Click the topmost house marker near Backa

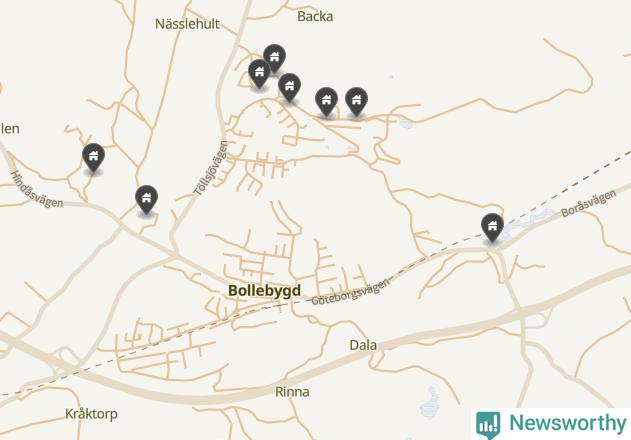point(274,58)
